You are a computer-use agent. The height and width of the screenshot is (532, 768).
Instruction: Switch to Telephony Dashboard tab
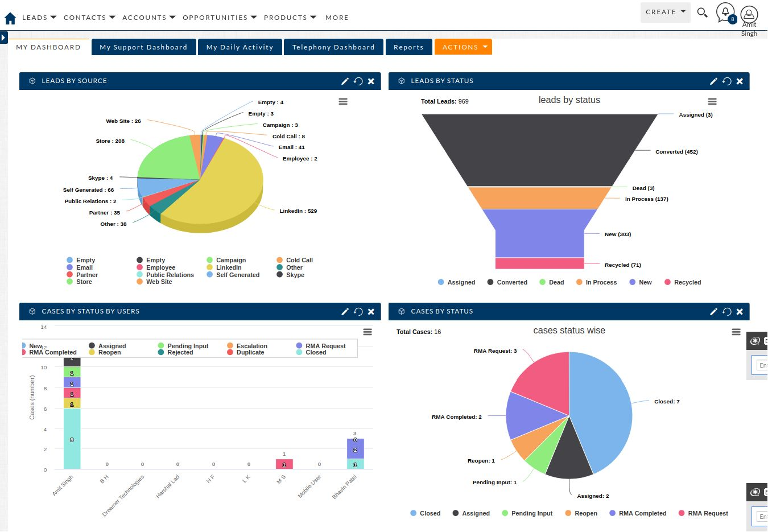(x=333, y=47)
